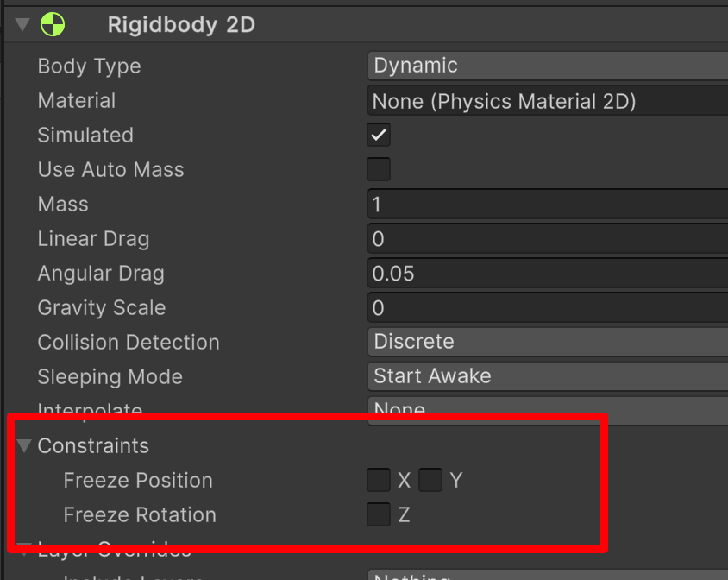Collapse the Layer Overrides foldout
This screenshot has width=728, height=580.
coord(23,549)
